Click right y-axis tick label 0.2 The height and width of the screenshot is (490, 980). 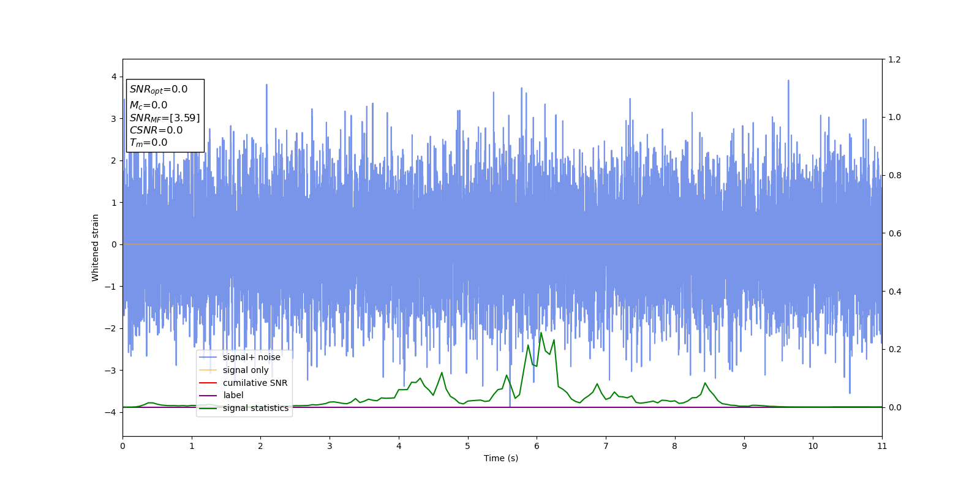pyautogui.click(x=894, y=349)
